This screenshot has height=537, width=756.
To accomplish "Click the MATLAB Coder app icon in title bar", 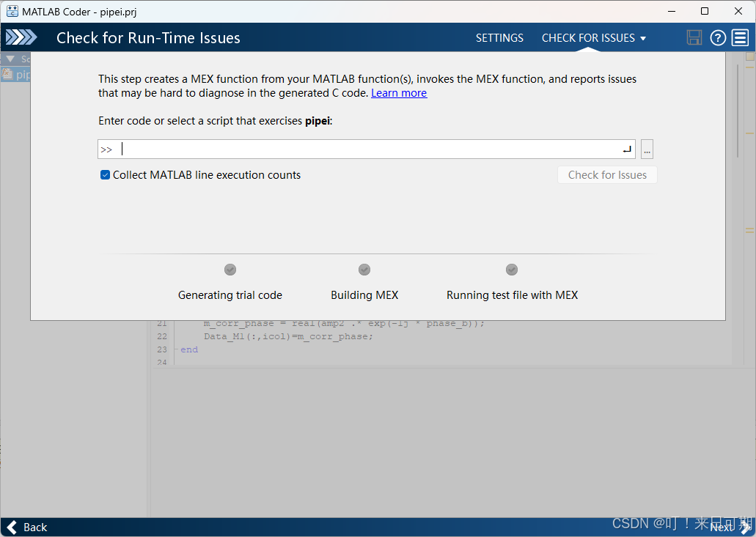I will 12,11.
